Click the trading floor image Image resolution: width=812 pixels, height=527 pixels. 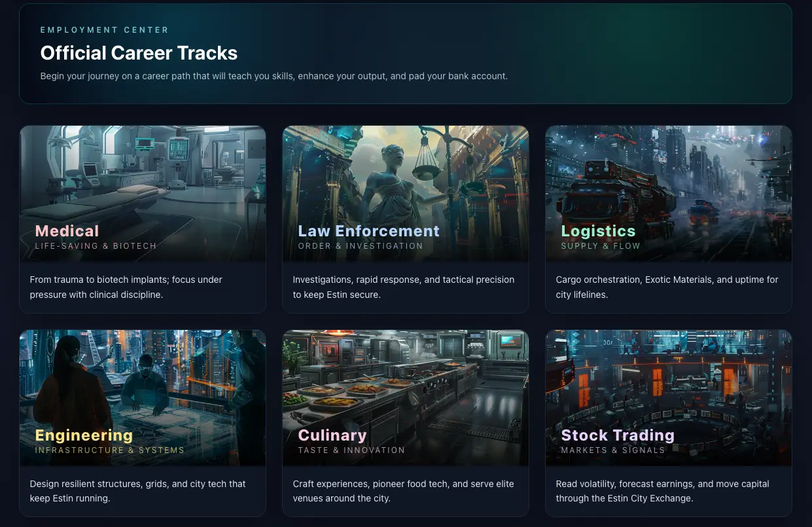(668, 380)
